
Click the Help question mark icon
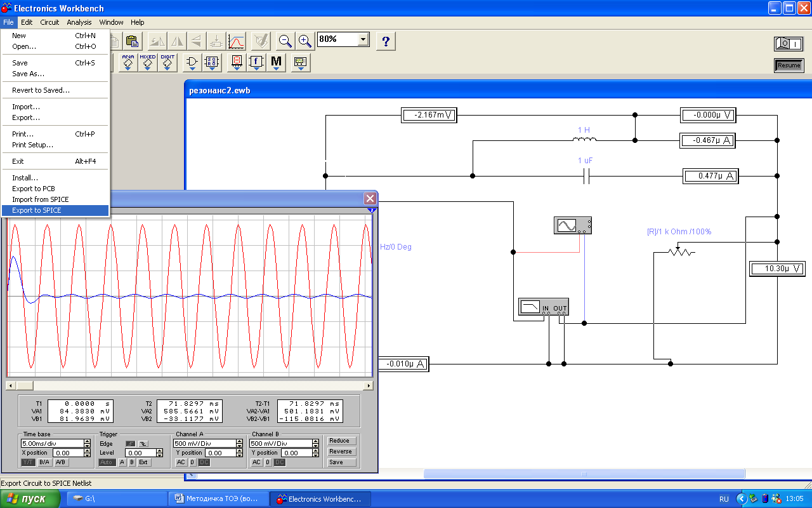pyautogui.click(x=386, y=41)
